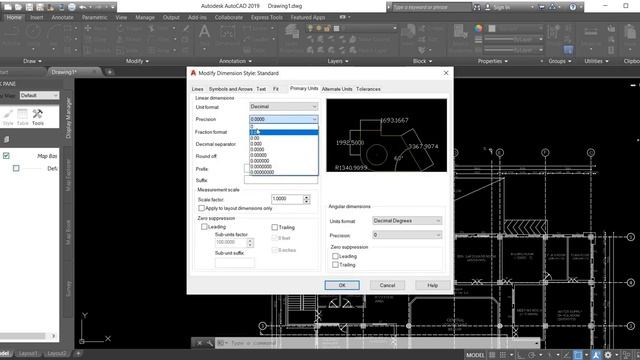Expand the Modify panel dropdown
The height and width of the screenshot is (360, 640).
click(x=137, y=61)
